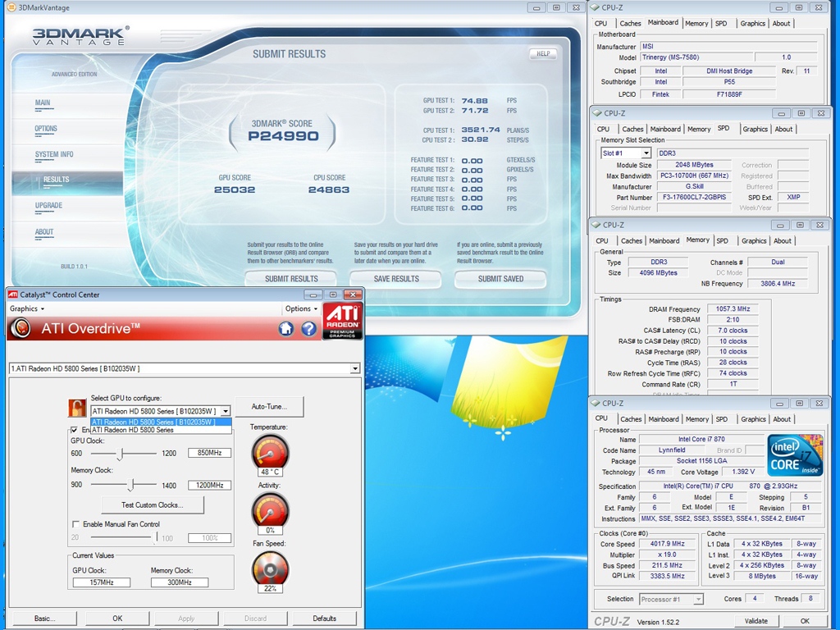This screenshot has width=840, height=630.
Task: Maximize the 3DMarkVantage window
Action: (556, 7)
